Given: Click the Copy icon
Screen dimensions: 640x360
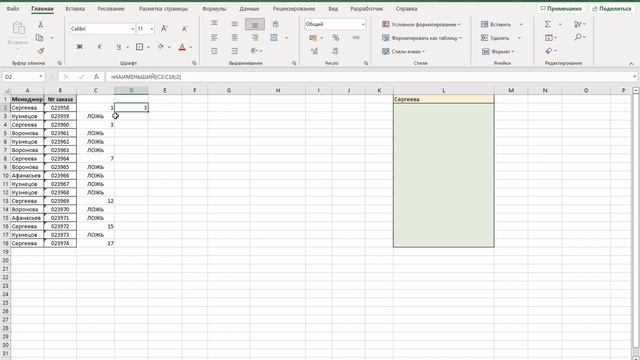Looking at the screenshot, I should [x=40, y=38].
